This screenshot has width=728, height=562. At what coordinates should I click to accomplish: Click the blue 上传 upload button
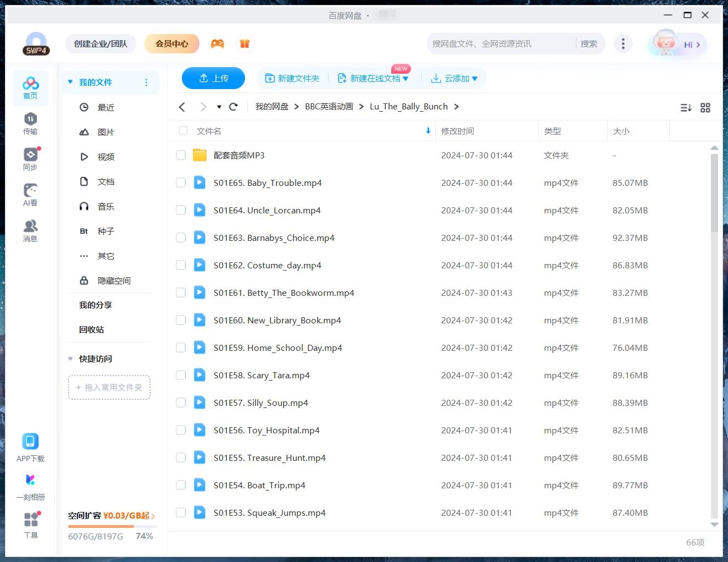213,78
